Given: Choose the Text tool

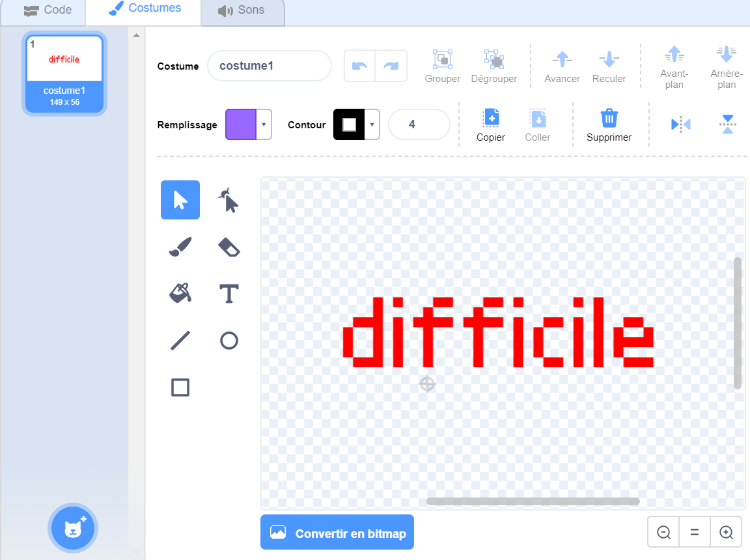Looking at the screenshot, I should (229, 294).
